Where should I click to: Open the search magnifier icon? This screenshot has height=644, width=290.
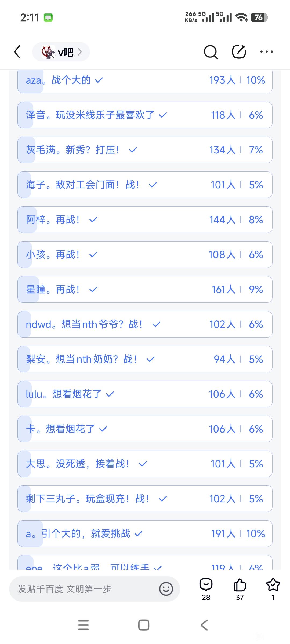pyautogui.click(x=211, y=52)
